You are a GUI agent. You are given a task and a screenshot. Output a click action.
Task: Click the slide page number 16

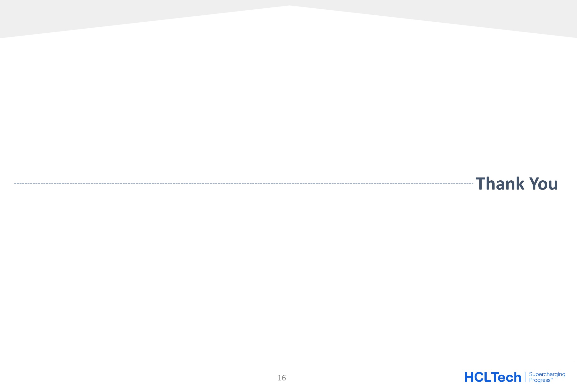(282, 378)
